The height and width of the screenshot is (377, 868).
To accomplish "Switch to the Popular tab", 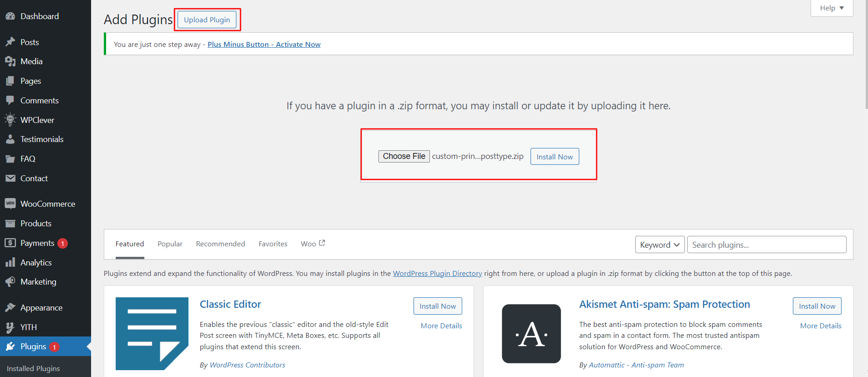I will (170, 244).
